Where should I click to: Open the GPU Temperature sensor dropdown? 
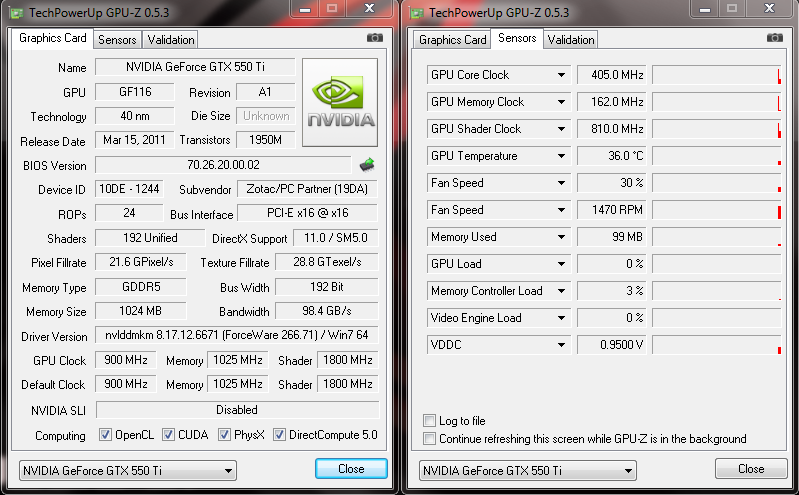coord(561,156)
